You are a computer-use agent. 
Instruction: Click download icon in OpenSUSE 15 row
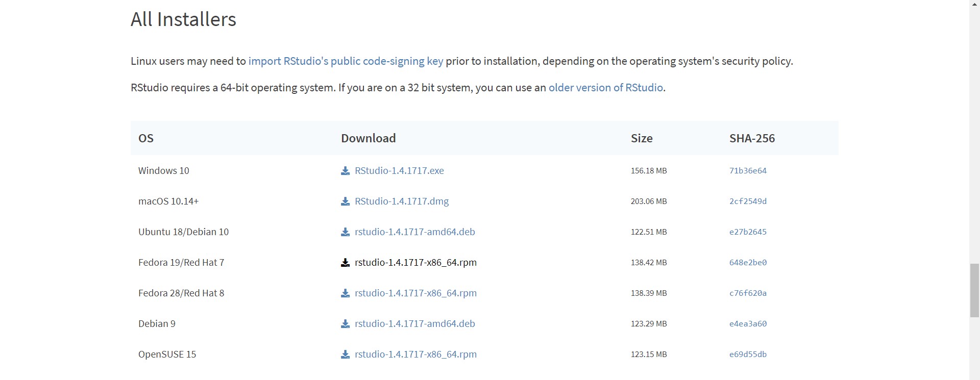point(345,354)
